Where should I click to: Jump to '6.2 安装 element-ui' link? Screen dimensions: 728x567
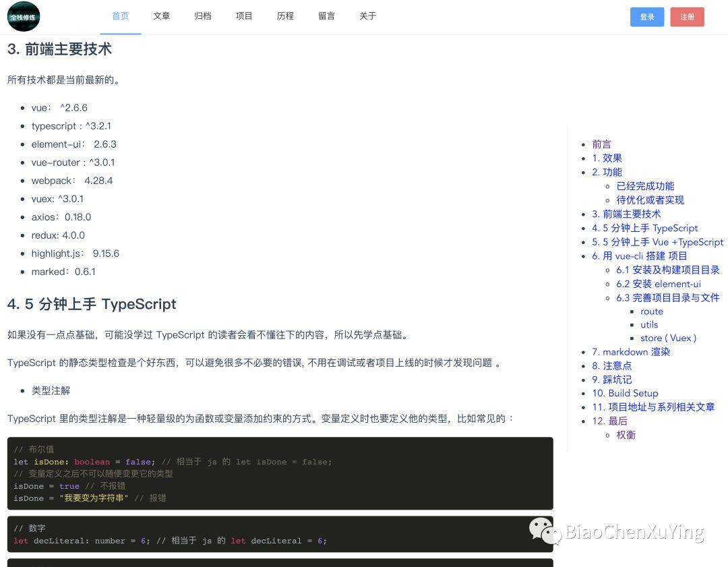tap(659, 284)
